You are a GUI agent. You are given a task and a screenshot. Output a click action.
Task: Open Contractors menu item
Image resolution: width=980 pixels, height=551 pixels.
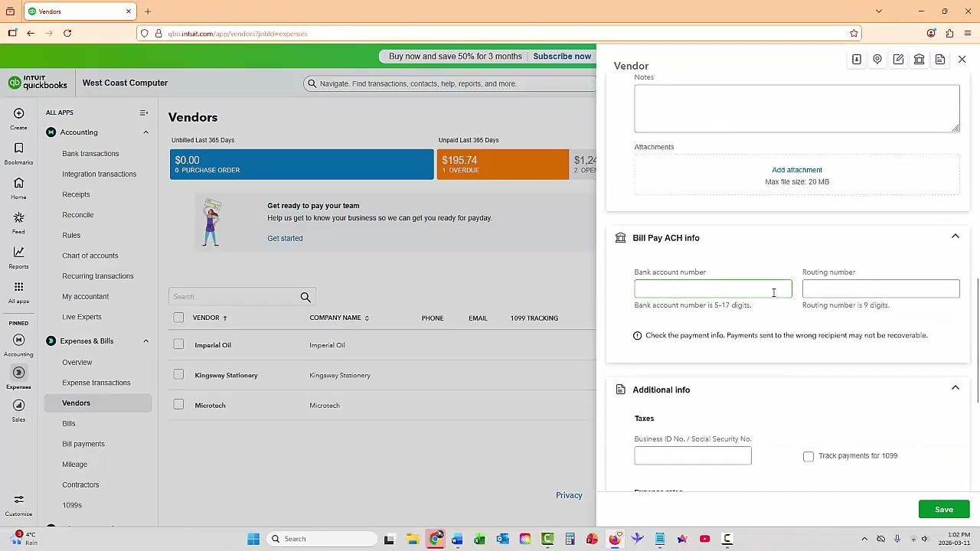pos(80,484)
